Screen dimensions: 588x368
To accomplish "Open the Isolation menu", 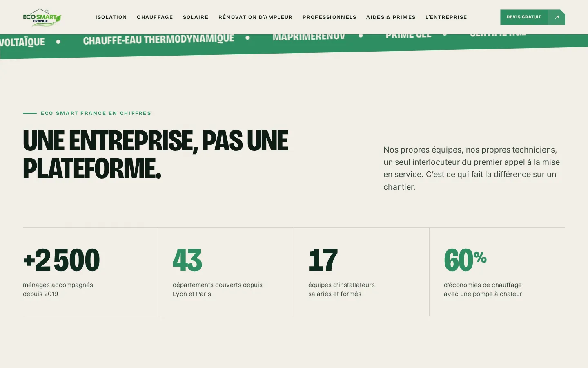I will 111,17.
